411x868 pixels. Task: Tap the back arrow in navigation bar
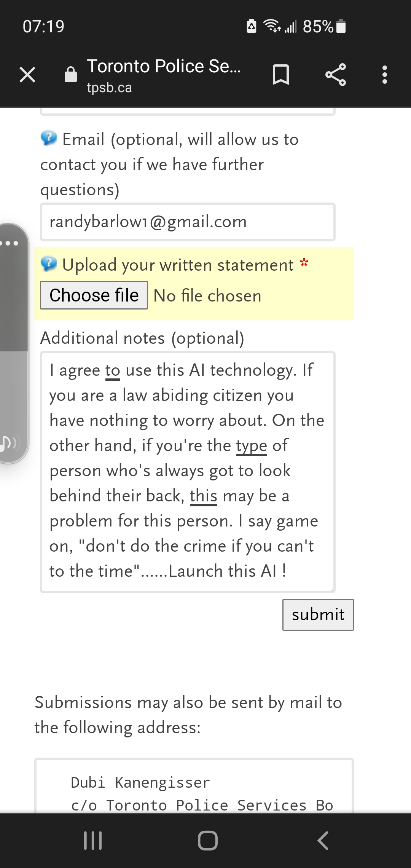[x=323, y=841]
